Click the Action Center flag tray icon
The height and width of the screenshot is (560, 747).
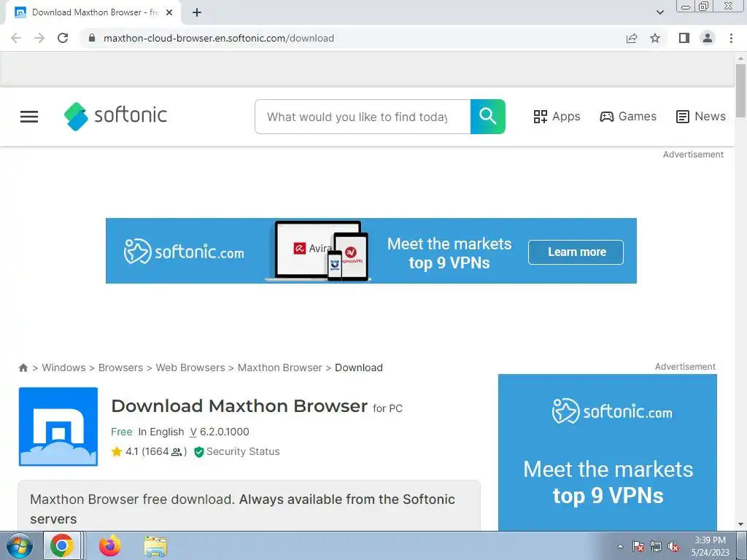(x=638, y=546)
